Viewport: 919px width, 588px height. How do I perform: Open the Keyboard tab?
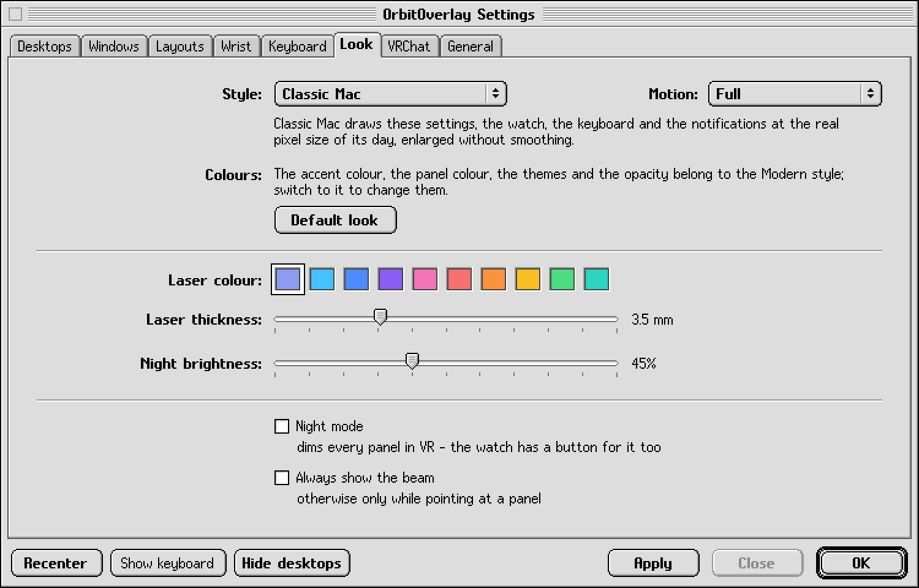(x=298, y=46)
